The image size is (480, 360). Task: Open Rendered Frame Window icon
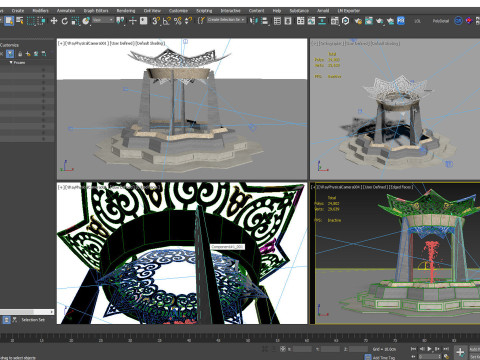coord(369,21)
